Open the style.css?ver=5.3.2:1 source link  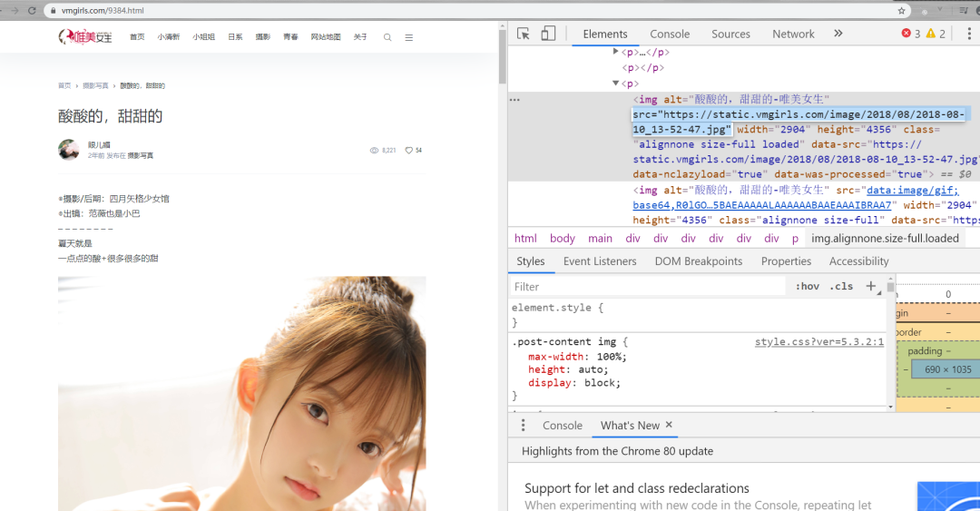click(819, 341)
